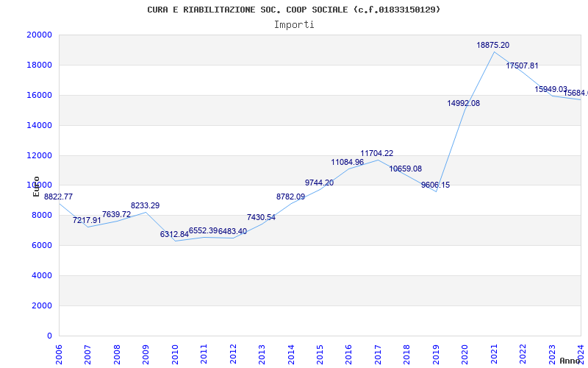The image size is (588, 368).
Task: Click the Euro y-axis title
Action: tap(36, 186)
